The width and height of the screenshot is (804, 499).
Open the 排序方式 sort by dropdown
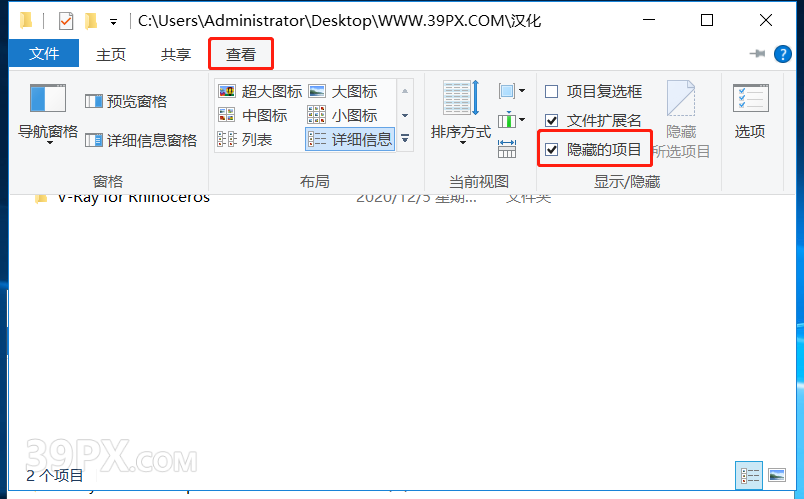coord(461,114)
